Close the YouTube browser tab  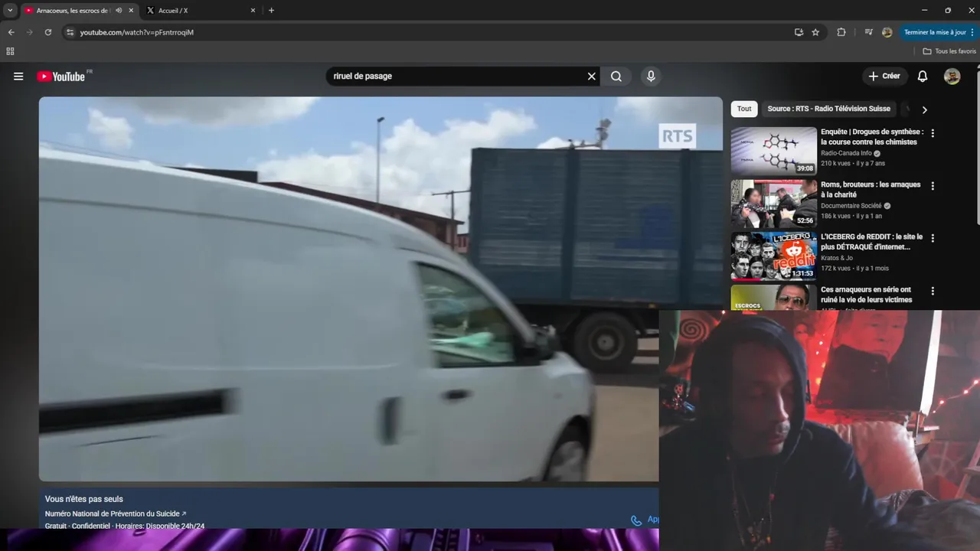131,11
